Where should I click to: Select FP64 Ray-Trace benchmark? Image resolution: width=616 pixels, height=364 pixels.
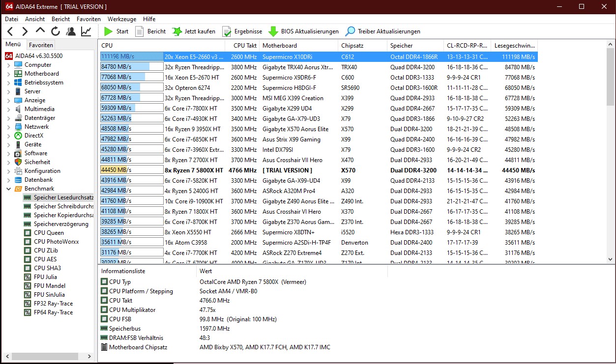48,312
